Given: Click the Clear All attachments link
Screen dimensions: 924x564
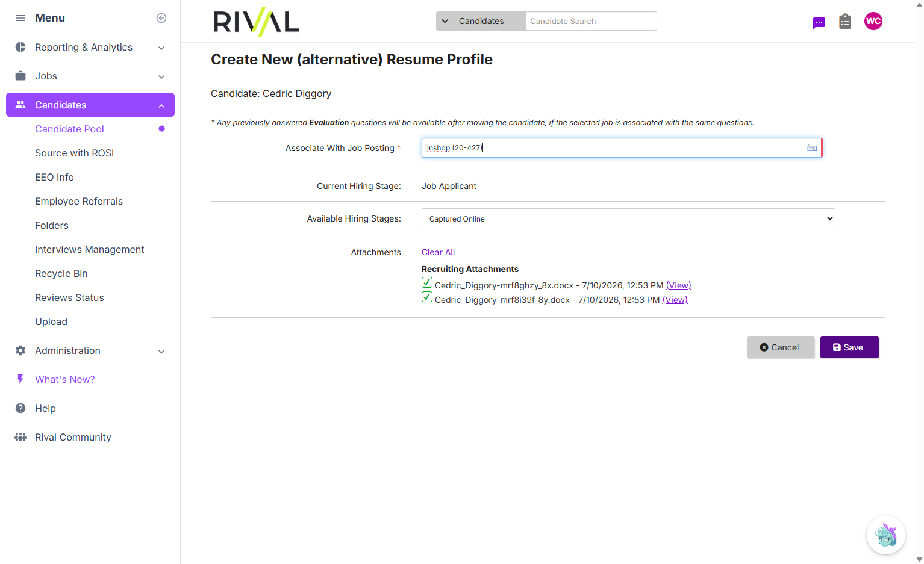Looking at the screenshot, I should [x=438, y=252].
